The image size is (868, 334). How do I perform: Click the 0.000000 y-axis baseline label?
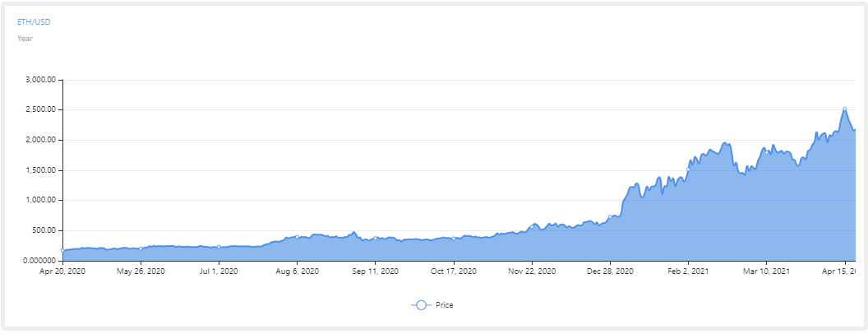coord(39,261)
